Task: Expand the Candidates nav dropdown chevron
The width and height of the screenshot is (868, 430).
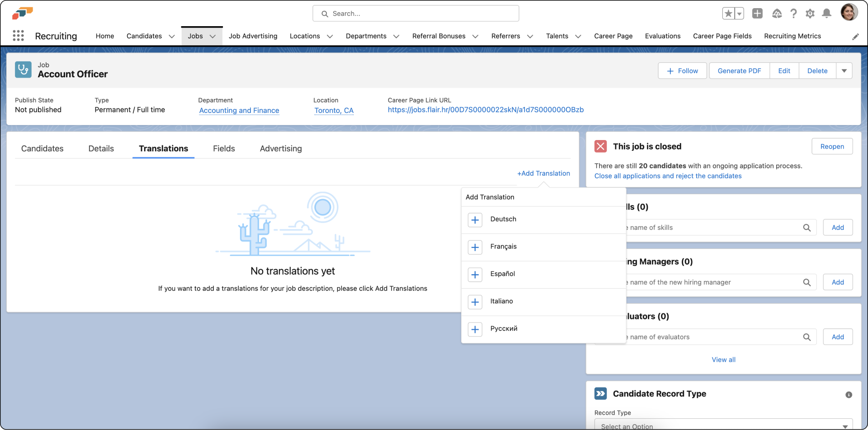Action: click(172, 37)
